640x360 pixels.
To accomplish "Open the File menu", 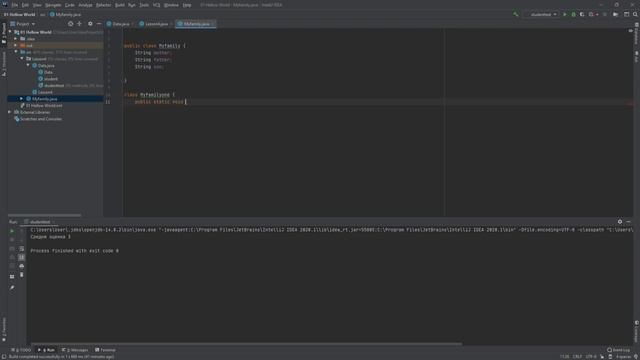I will tap(15, 5).
